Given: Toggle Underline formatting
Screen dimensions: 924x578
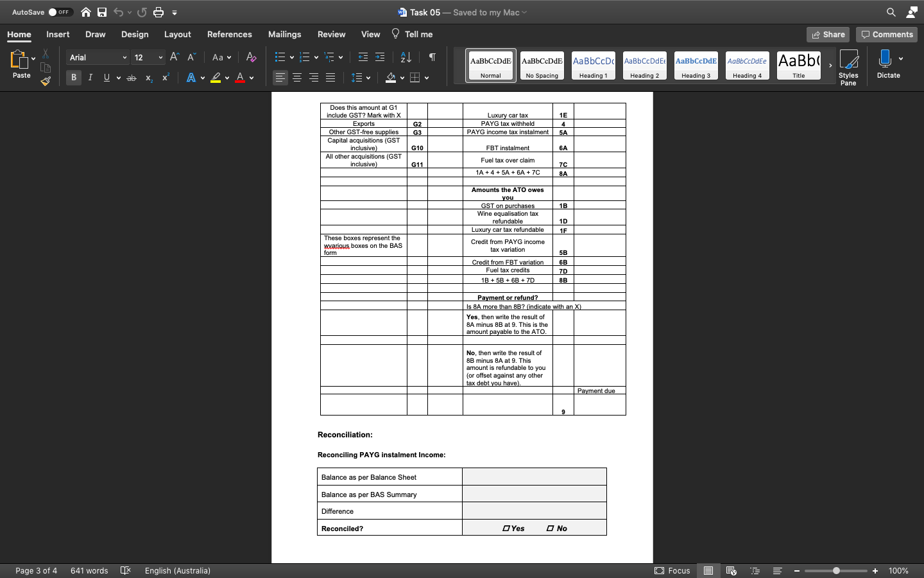Looking at the screenshot, I should click(107, 78).
